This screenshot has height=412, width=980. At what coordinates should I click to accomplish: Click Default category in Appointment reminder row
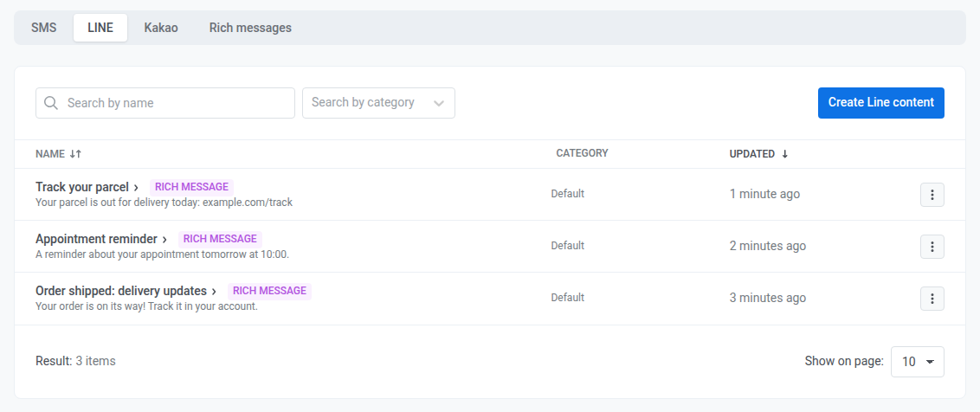pos(568,246)
